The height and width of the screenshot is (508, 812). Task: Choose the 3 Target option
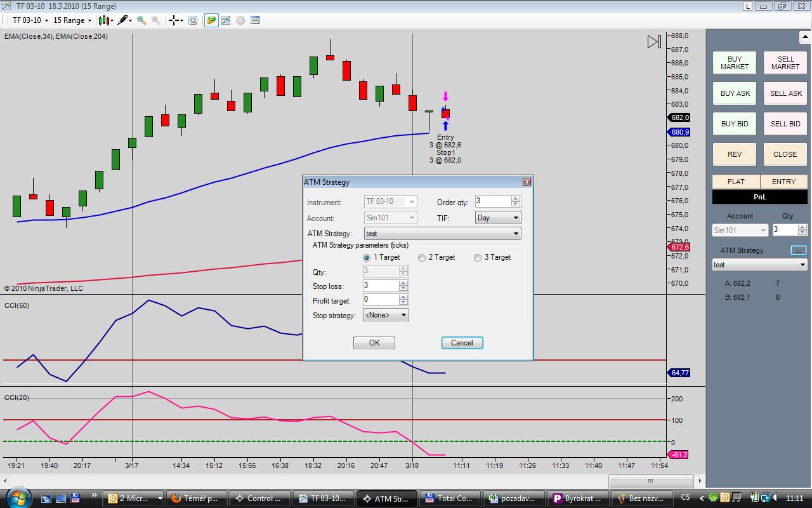click(x=478, y=258)
